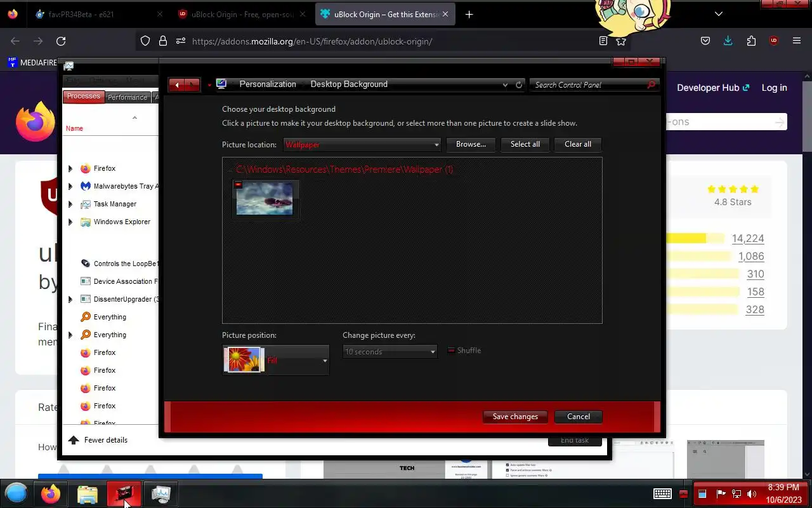Expand Windows Explorer process row
The width and height of the screenshot is (812, 508).
point(70,222)
